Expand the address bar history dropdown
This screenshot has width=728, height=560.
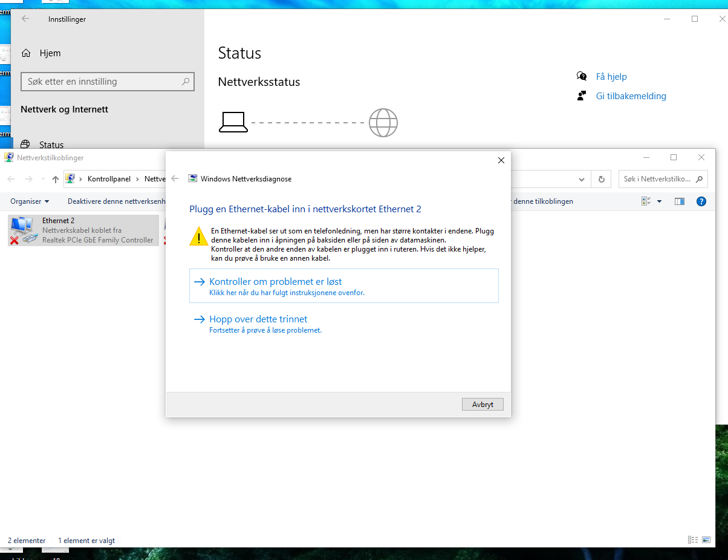pos(582,179)
